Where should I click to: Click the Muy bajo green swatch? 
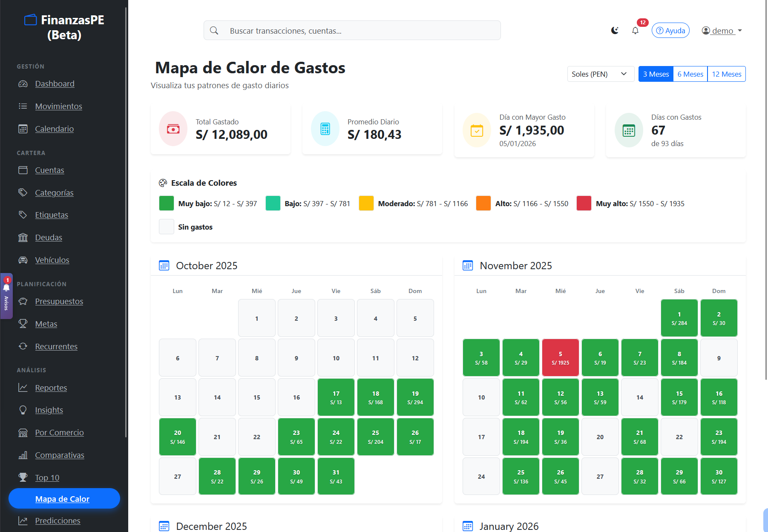pyautogui.click(x=167, y=203)
